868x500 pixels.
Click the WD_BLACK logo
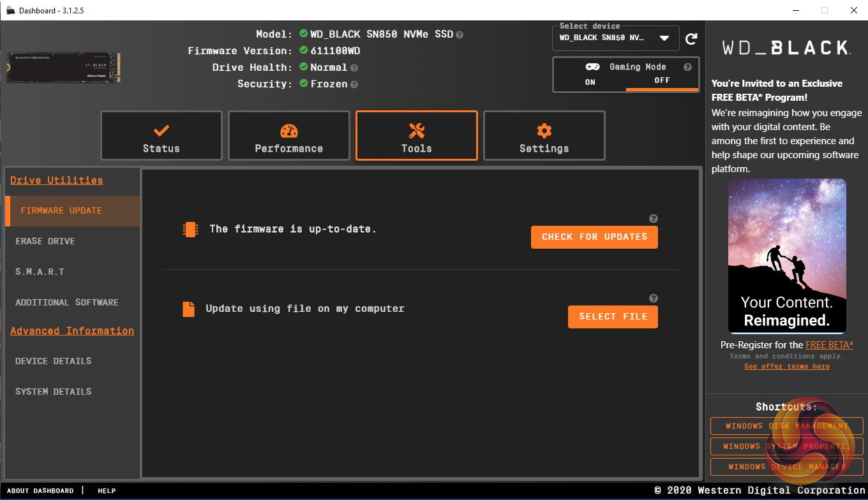coord(786,48)
